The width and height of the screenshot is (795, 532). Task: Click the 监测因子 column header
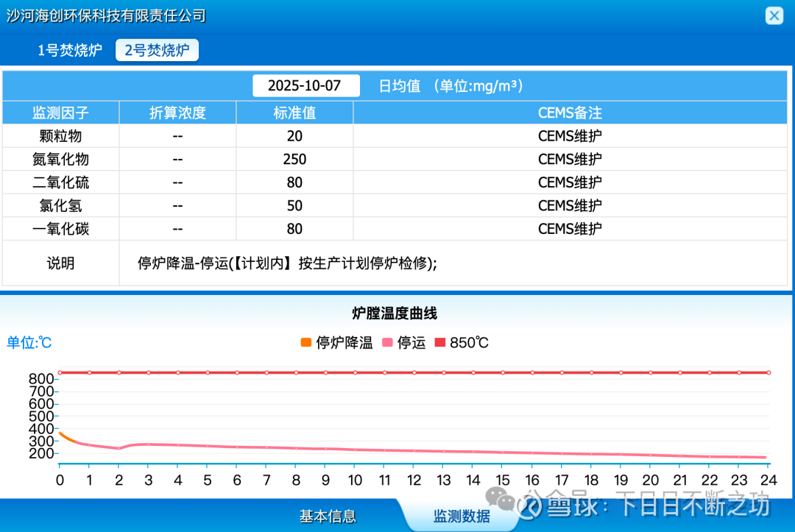(61, 113)
